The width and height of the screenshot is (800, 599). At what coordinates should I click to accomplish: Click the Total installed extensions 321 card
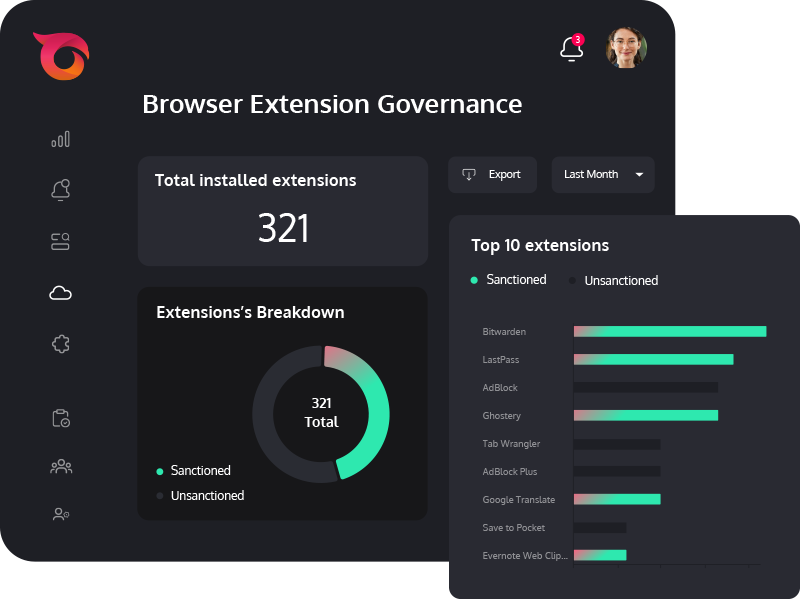pyautogui.click(x=283, y=211)
